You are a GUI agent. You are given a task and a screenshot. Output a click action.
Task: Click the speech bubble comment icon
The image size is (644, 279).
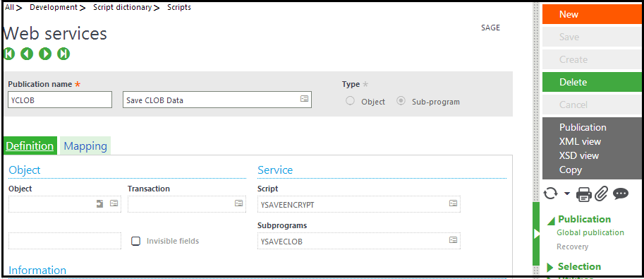pyautogui.click(x=621, y=194)
